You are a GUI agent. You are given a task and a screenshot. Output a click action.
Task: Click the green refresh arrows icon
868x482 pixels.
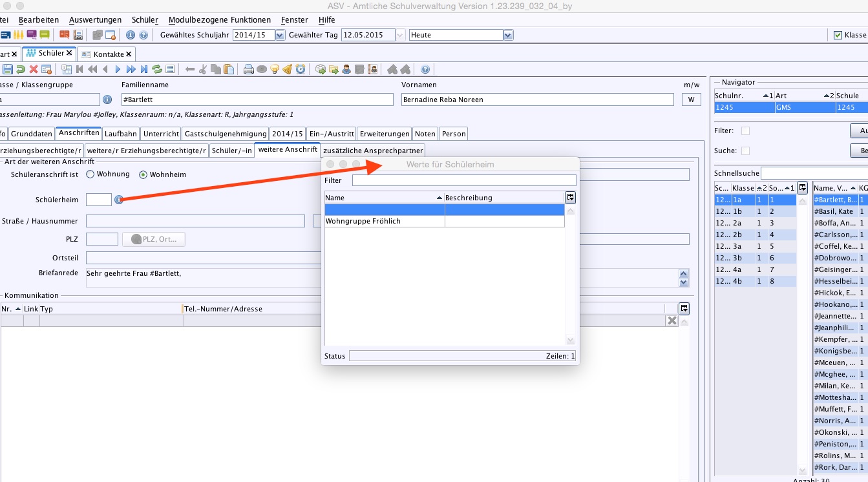pyautogui.click(x=156, y=69)
